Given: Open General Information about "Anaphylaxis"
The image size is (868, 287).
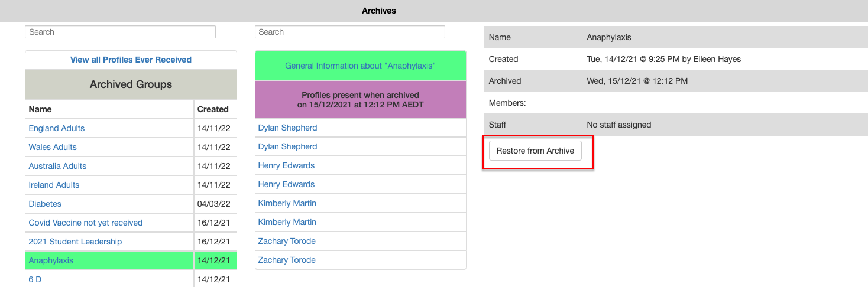Looking at the screenshot, I should pos(360,66).
